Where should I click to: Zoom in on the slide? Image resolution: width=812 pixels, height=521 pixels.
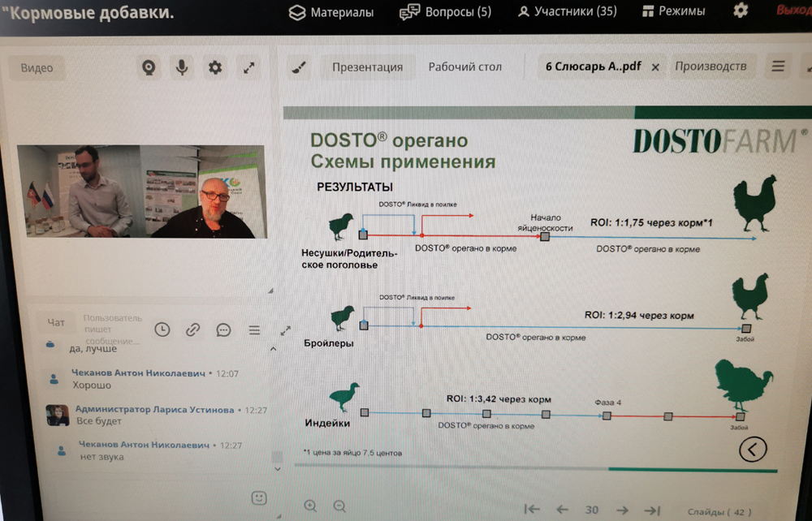click(310, 506)
